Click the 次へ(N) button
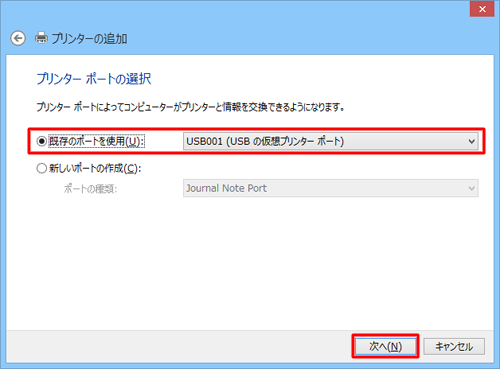Screen dimensions: 500x369 tap(385, 347)
